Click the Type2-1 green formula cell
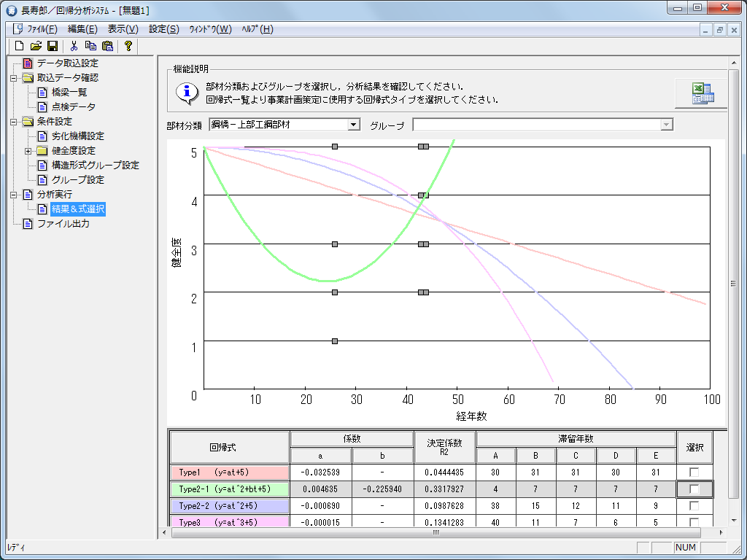Viewport: 747px width, 560px height. click(229, 489)
